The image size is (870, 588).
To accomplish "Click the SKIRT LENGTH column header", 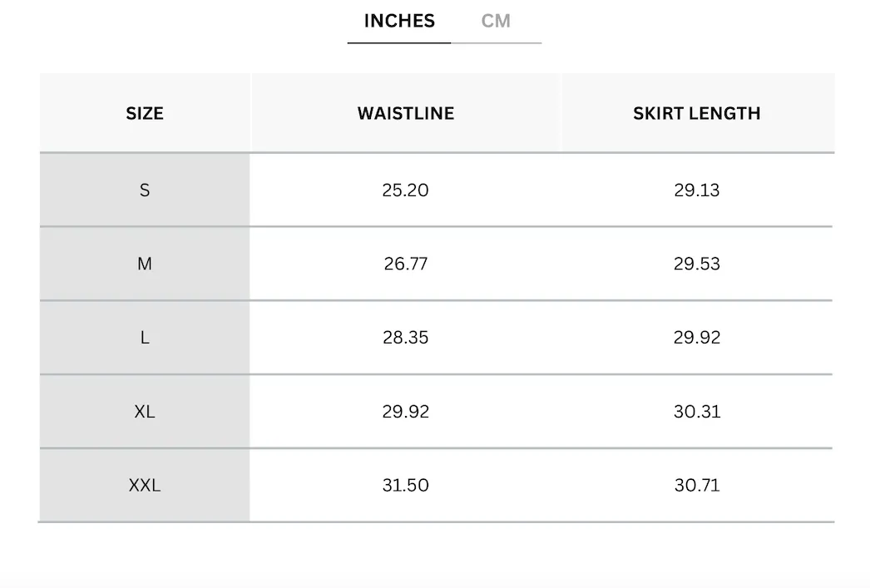I will 697,113.
